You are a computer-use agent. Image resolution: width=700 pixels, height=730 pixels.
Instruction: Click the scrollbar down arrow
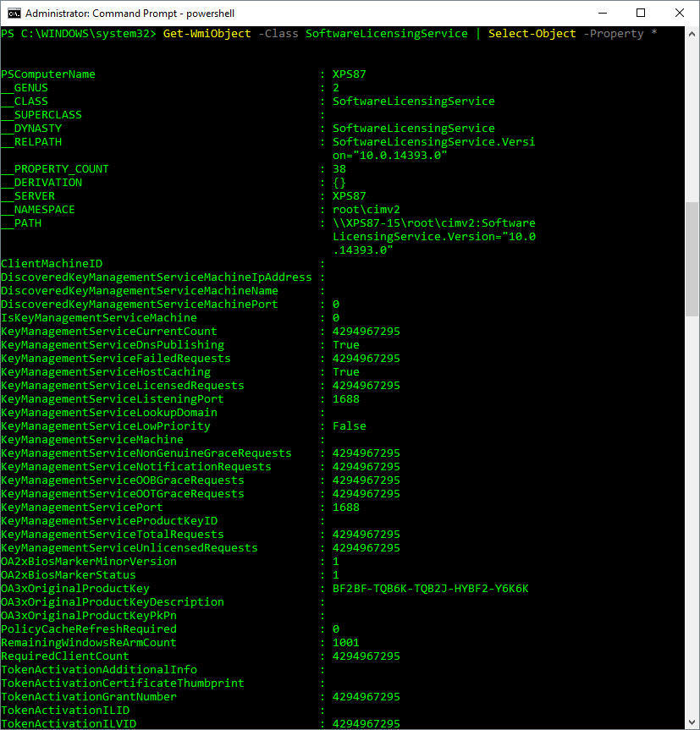coord(692,722)
